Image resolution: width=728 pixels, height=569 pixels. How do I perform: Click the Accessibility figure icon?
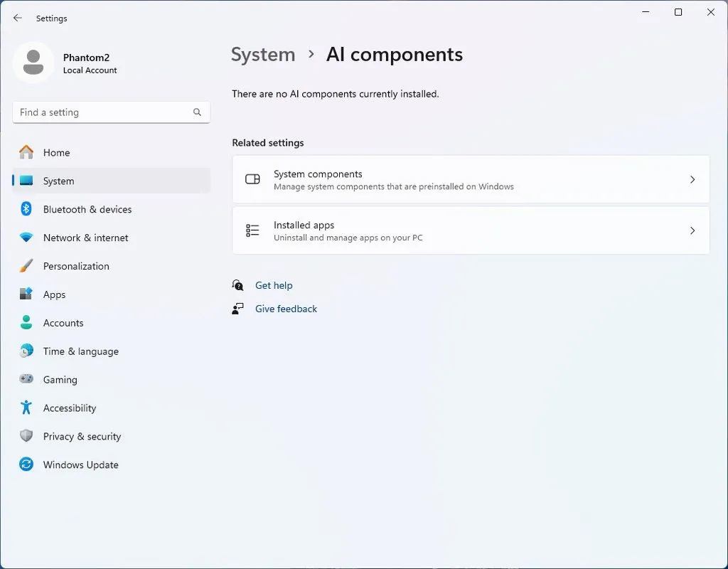(26, 408)
